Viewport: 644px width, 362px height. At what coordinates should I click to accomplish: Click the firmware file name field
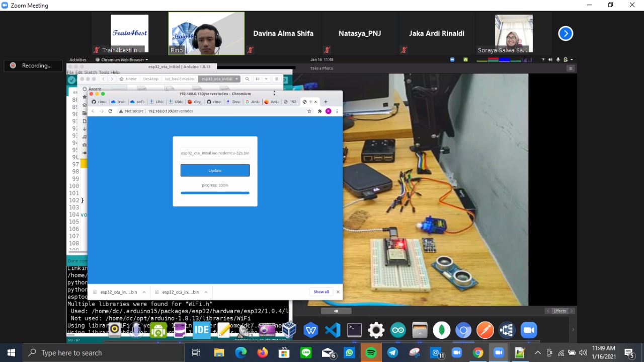(x=215, y=153)
